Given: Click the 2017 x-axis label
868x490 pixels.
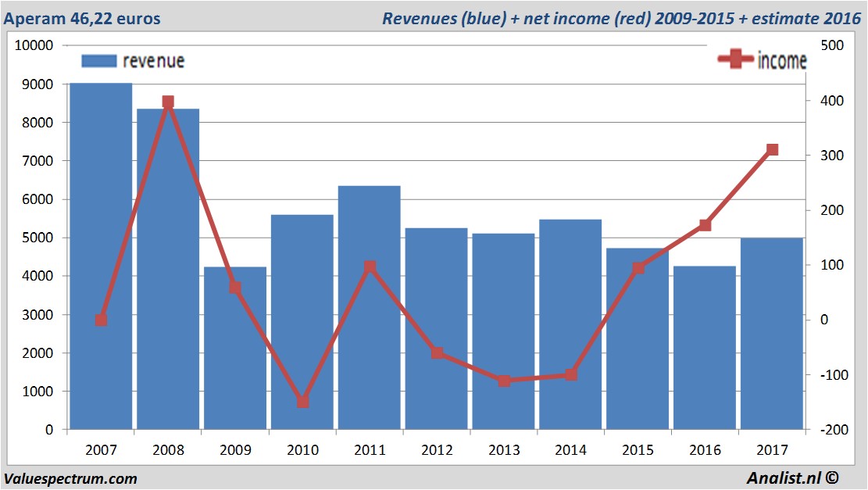Looking at the screenshot, I should click(x=772, y=449).
